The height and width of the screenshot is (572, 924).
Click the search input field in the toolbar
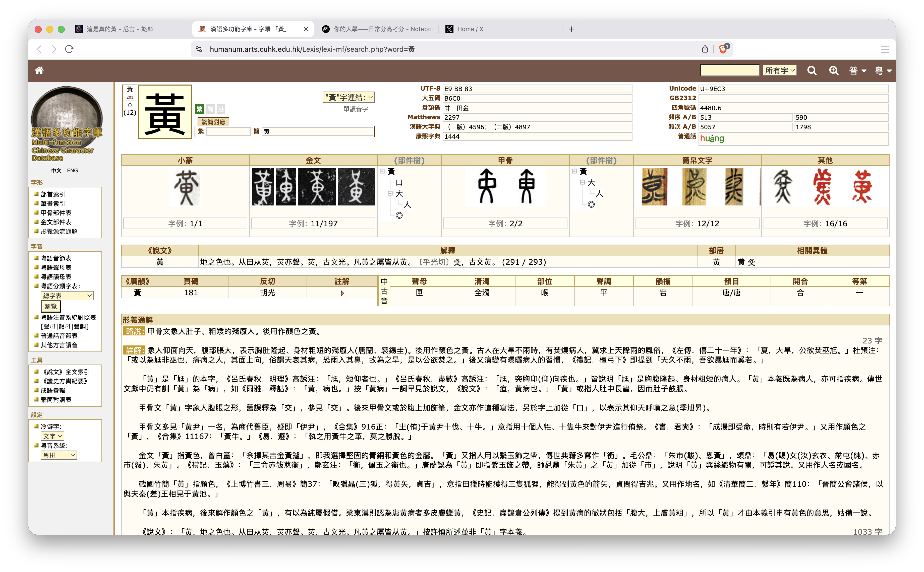[729, 70]
